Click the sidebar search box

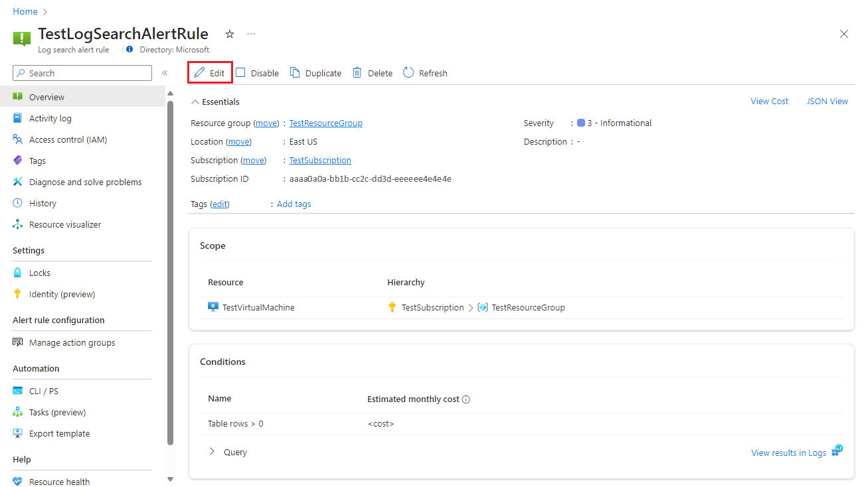pyautogui.click(x=82, y=73)
